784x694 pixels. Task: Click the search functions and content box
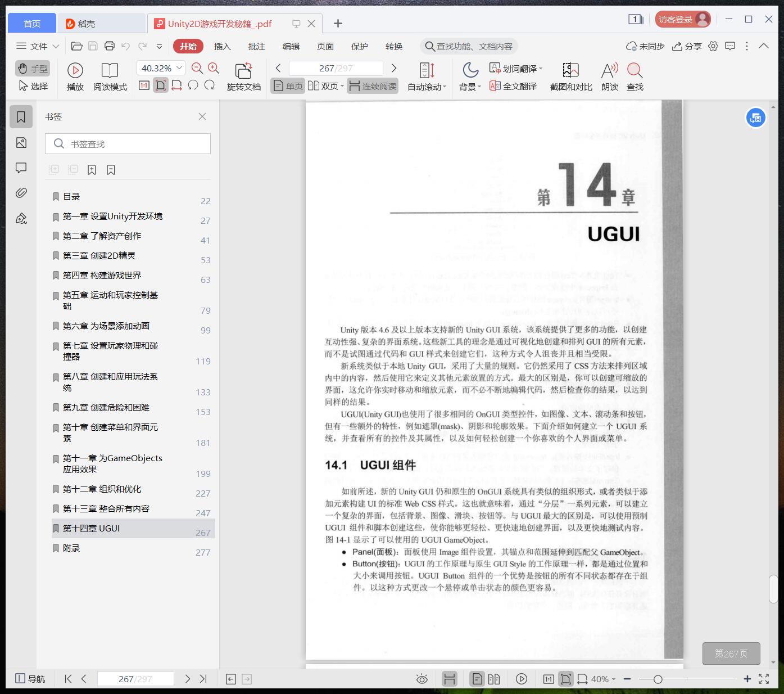click(x=469, y=46)
